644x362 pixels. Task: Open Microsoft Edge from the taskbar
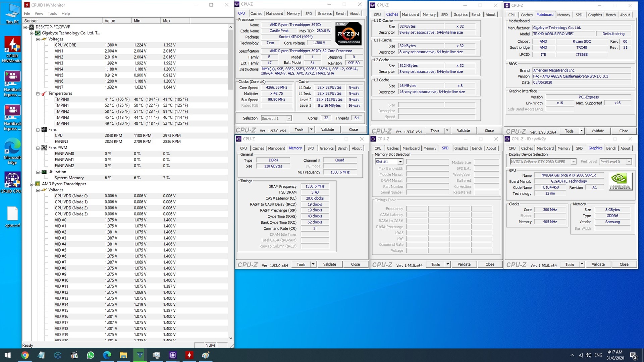click(x=107, y=355)
